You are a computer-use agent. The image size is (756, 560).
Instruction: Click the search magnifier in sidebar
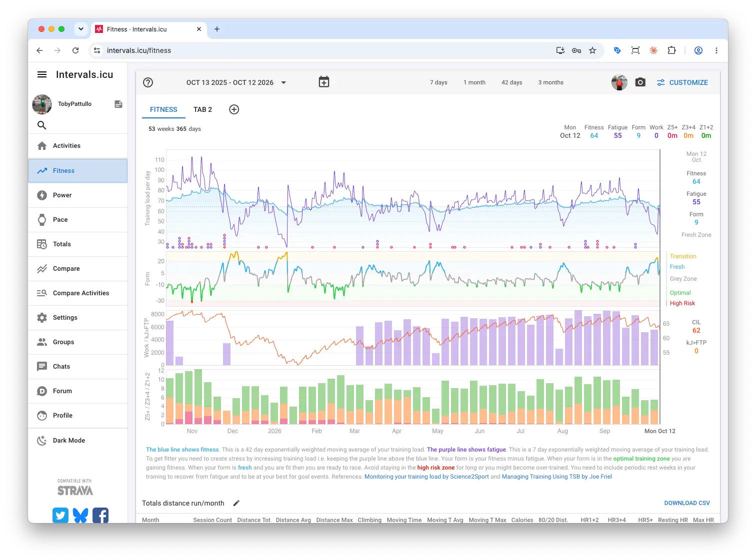click(42, 125)
